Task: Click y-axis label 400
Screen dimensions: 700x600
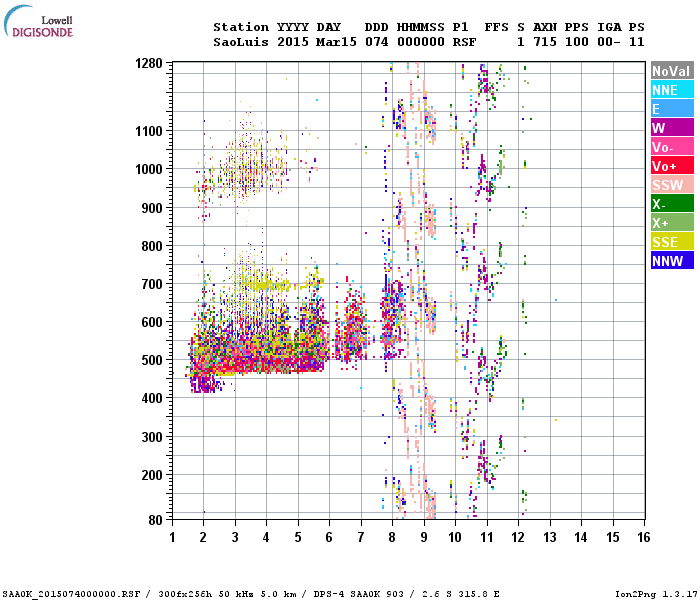Action: pyautogui.click(x=152, y=398)
